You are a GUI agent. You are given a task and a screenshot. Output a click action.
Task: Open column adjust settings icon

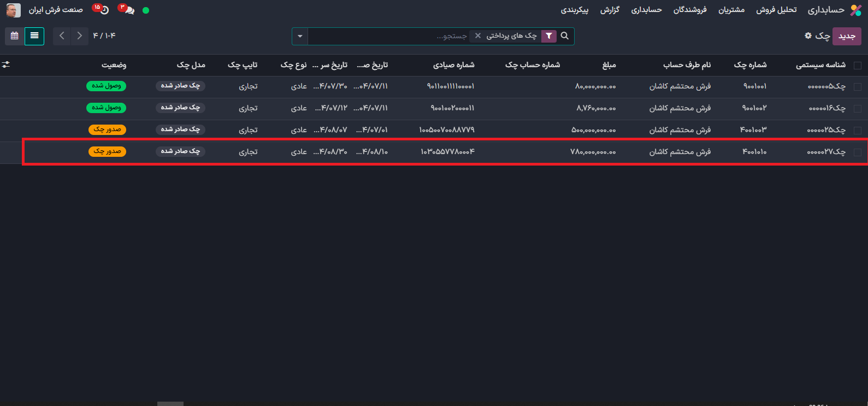click(x=6, y=64)
